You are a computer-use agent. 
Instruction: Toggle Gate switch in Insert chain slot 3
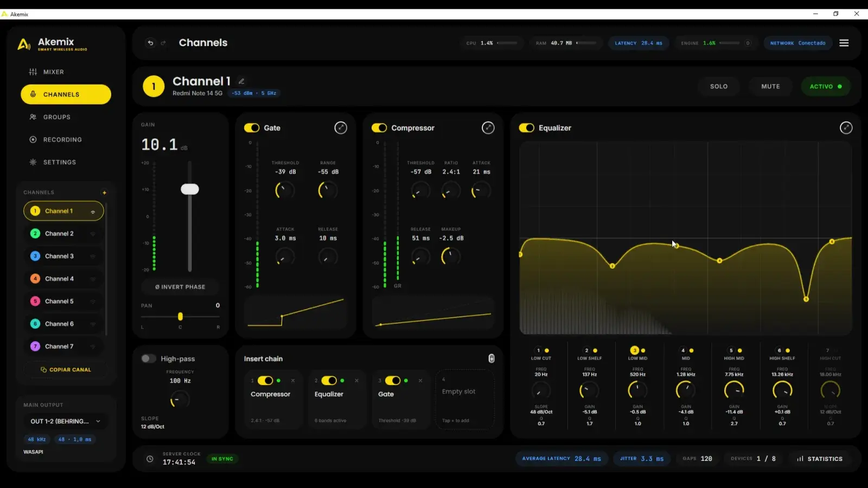pos(393,381)
